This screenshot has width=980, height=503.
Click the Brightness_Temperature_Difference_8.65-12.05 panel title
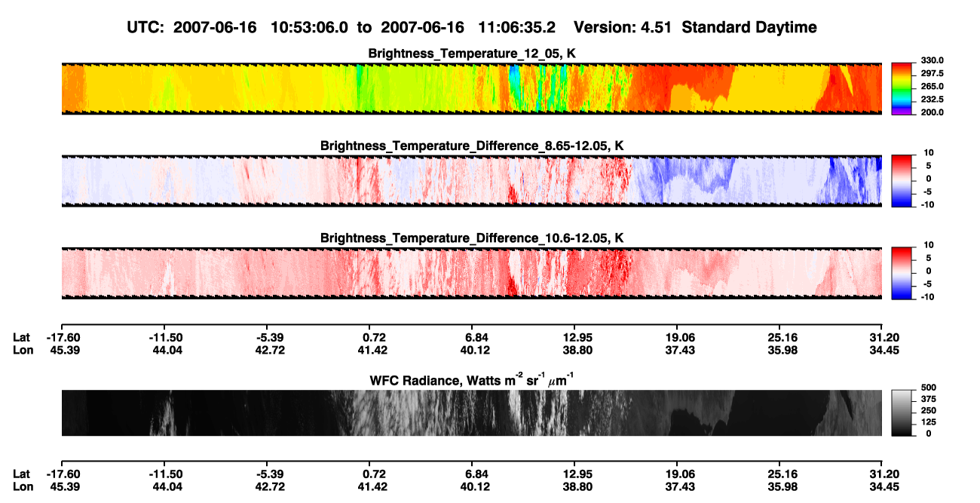[472, 146]
